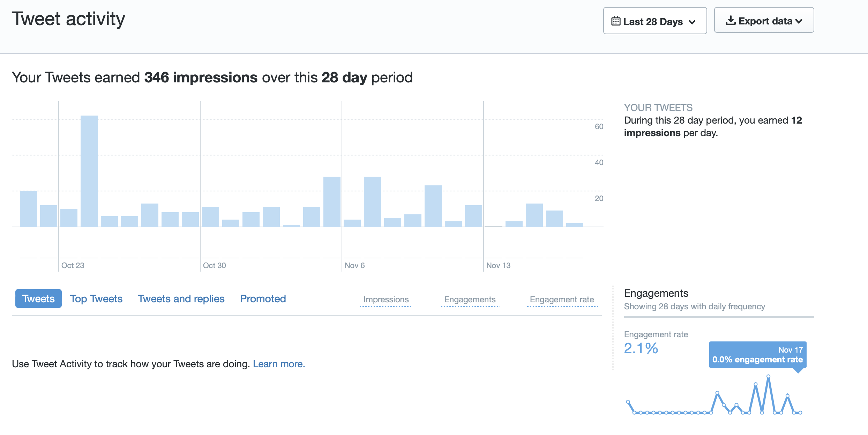Image resolution: width=868 pixels, height=435 pixels.
Task: Click the download icon beside Export data
Action: tap(731, 21)
